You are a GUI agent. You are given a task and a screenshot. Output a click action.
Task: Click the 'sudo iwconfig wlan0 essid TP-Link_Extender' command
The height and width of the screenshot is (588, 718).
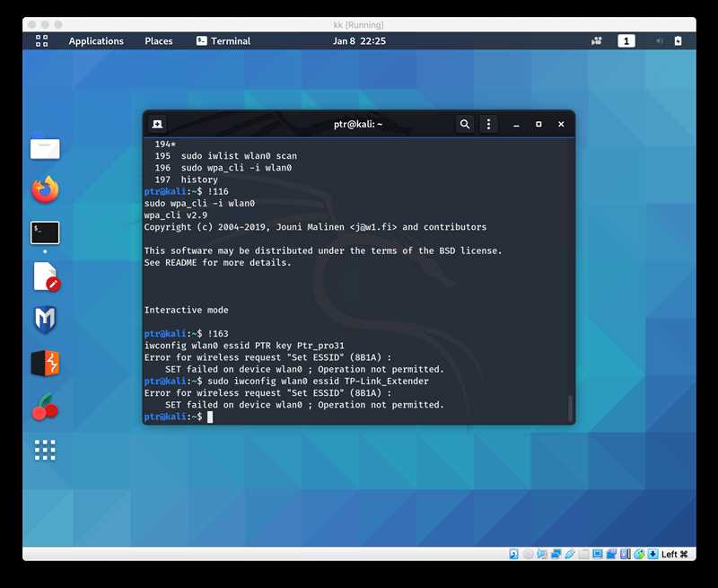[318, 381]
